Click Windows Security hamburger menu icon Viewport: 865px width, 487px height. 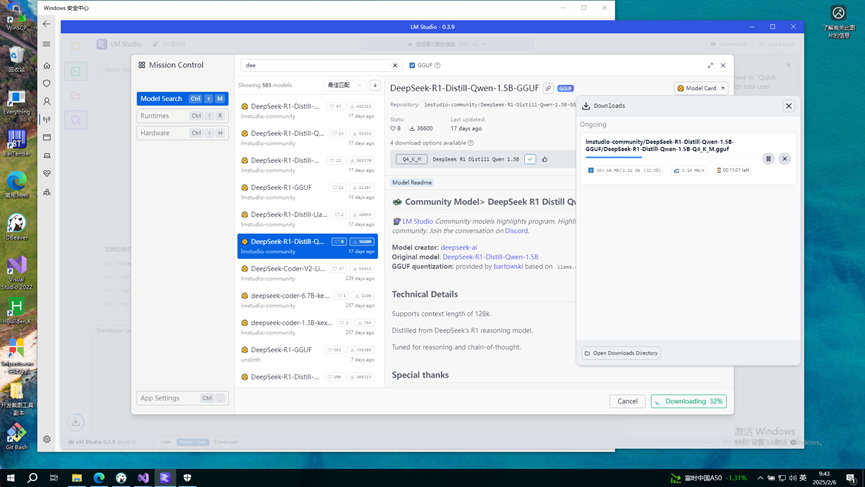coord(46,44)
